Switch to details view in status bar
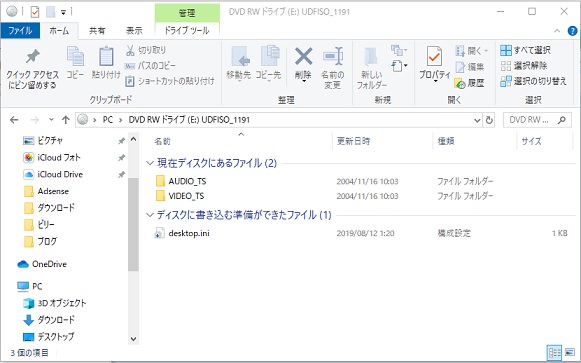581x363 pixels. point(554,352)
